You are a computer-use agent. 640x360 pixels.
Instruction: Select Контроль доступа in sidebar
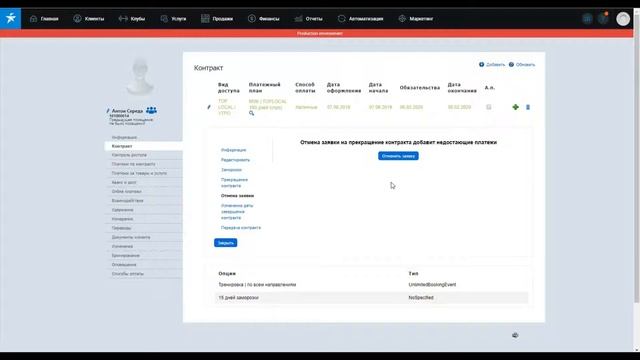[x=129, y=155]
